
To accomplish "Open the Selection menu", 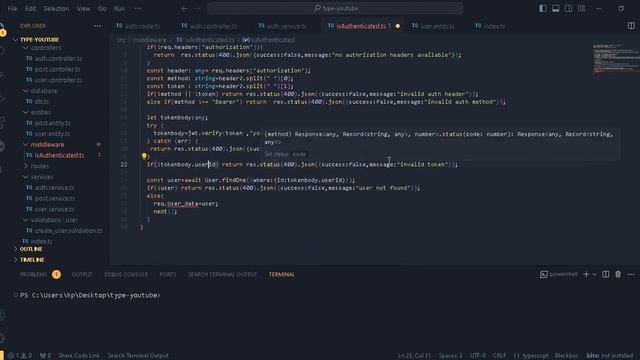I will 56,8.
